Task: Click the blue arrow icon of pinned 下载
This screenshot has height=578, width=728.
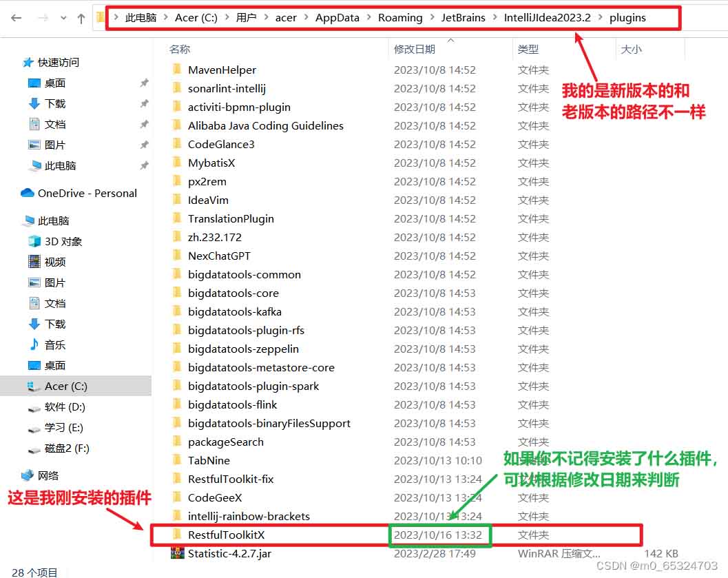Action: (x=34, y=103)
